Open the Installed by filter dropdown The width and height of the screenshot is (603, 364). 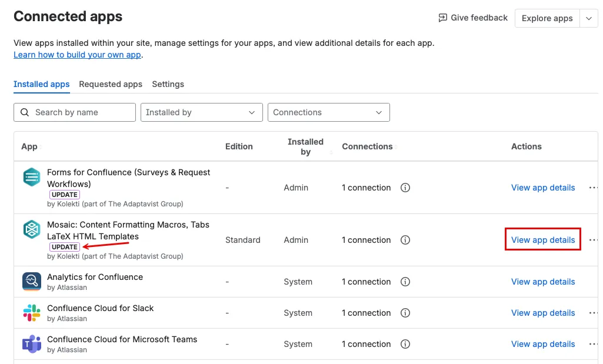202,112
